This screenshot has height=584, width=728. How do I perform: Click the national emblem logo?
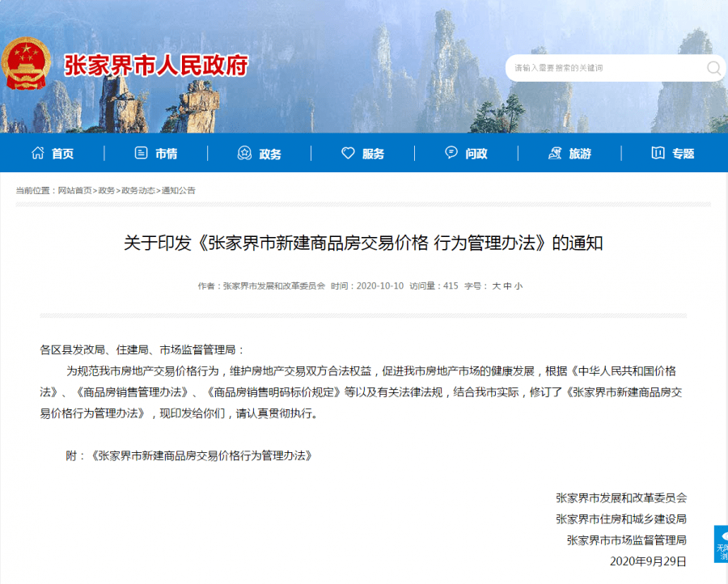(26, 64)
